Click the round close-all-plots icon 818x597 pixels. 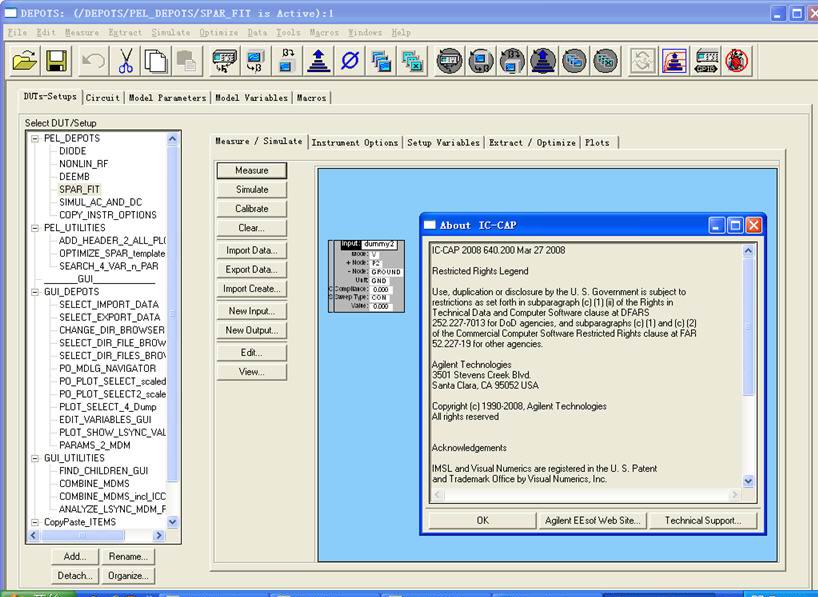click(x=606, y=61)
